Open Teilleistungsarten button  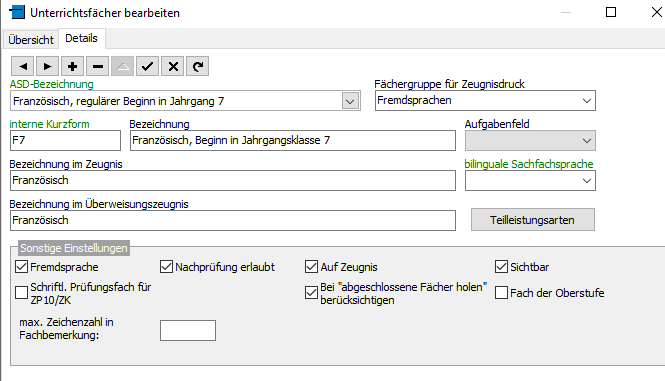pos(533,220)
